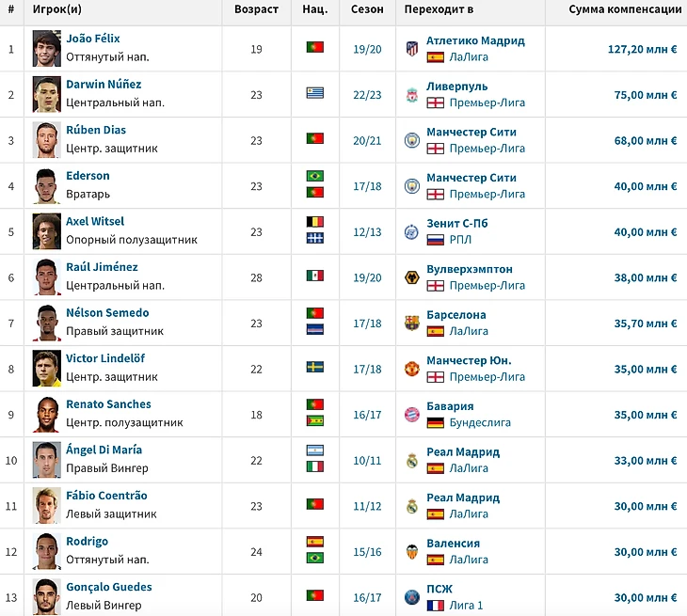Click the Barcelona club crest
This screenshot has height=616, width=687.
pos(412,324)
